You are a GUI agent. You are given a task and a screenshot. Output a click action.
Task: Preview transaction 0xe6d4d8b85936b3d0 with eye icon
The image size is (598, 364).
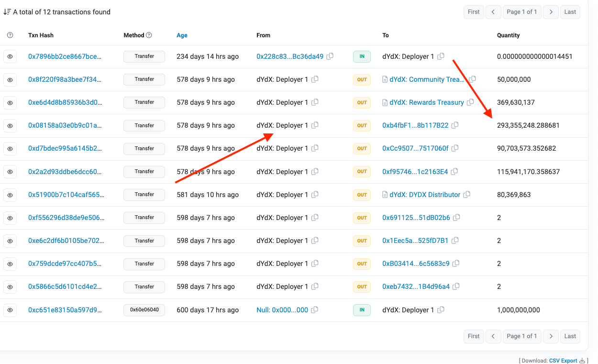click(x=10, y=102)
